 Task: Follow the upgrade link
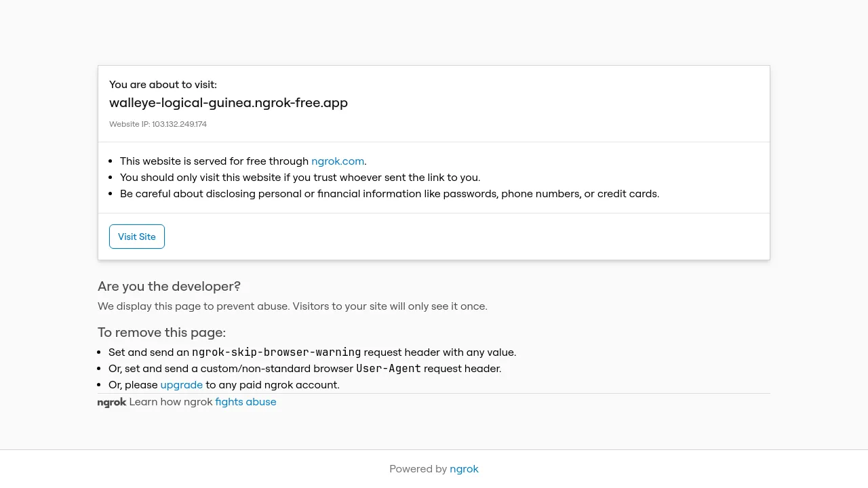click(182, 385)
